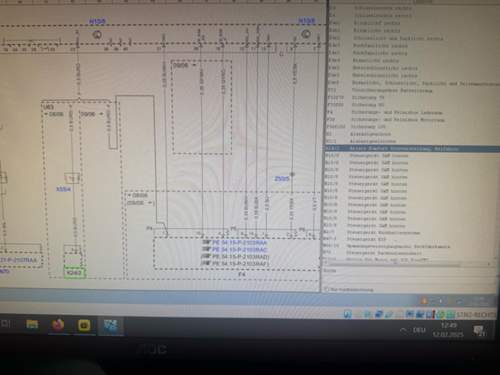Click the blue active application taskbar icon
The width and height of the screenshot is (500, 375).
click(111, 325)
